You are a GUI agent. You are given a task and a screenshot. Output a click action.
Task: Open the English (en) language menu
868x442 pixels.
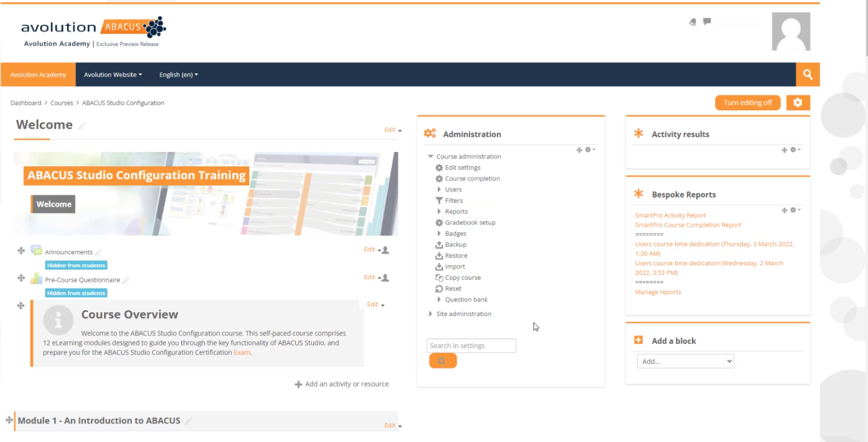pos(178,74)
